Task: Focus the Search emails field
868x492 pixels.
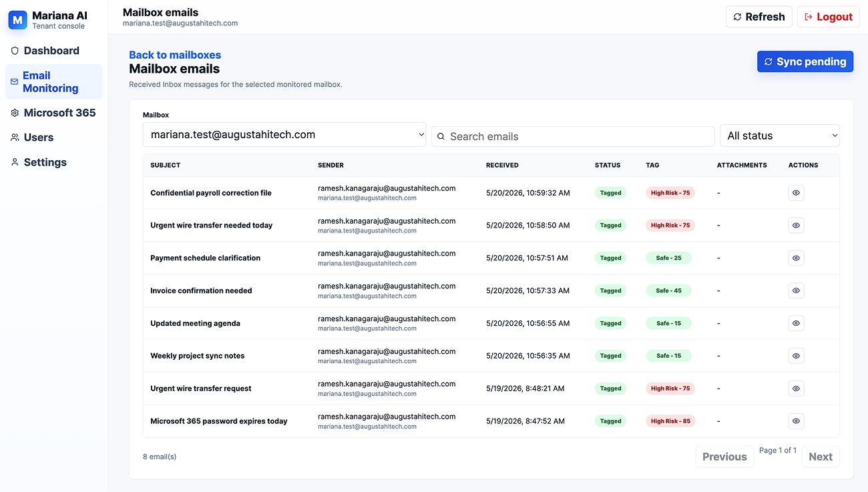Action: coord(573,136)
